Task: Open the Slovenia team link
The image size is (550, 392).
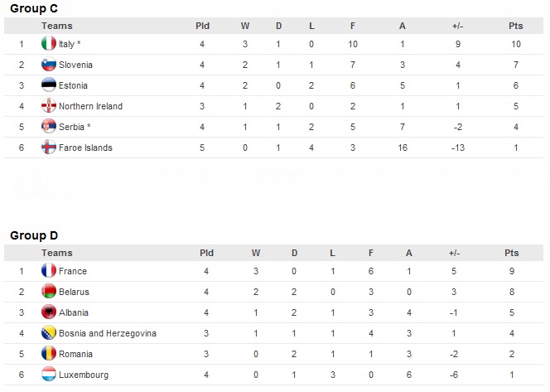Action: [75, 65]
